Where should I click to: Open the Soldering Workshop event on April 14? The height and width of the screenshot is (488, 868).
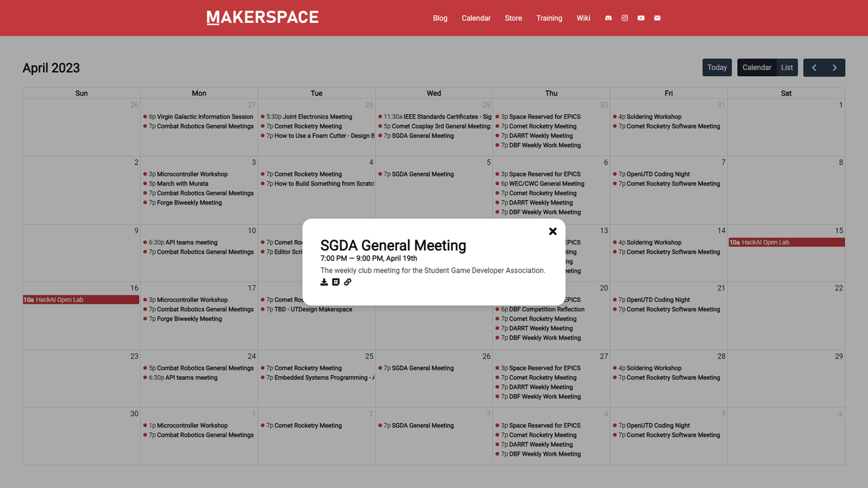click(x=650, y=242)
